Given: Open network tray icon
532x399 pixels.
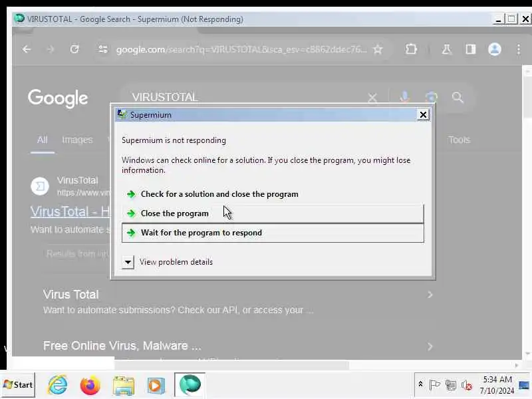Looking at the screenshot, I should pos(451,385).
